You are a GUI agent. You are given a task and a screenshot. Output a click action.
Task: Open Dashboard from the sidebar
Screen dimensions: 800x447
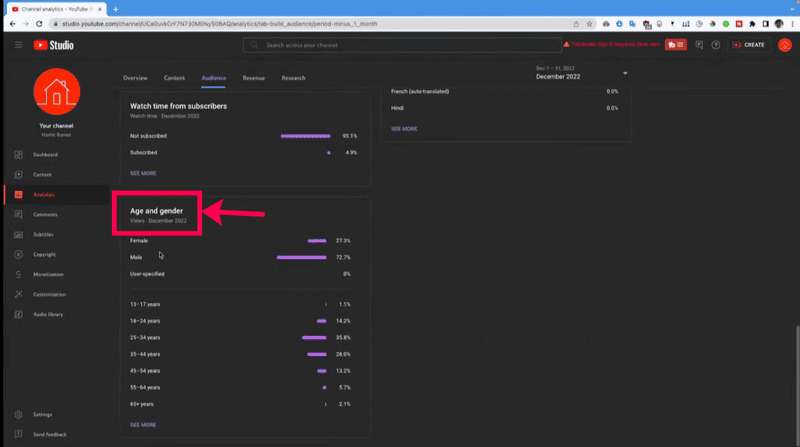coord(45,155)
